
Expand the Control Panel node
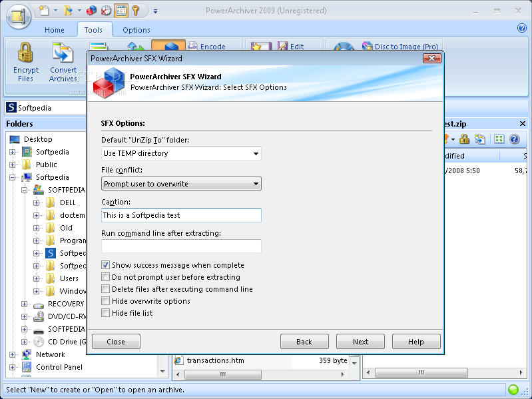(12, 368)
